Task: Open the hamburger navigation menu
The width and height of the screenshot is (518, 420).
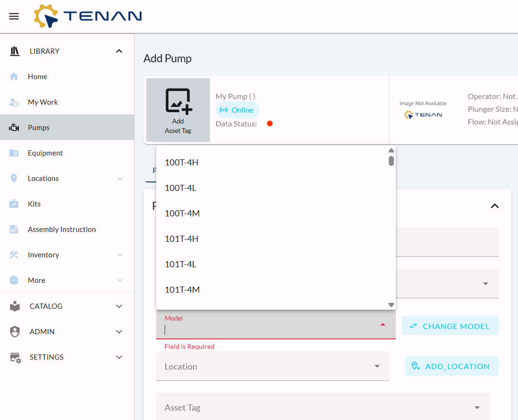Action: (x=14, y=16)
